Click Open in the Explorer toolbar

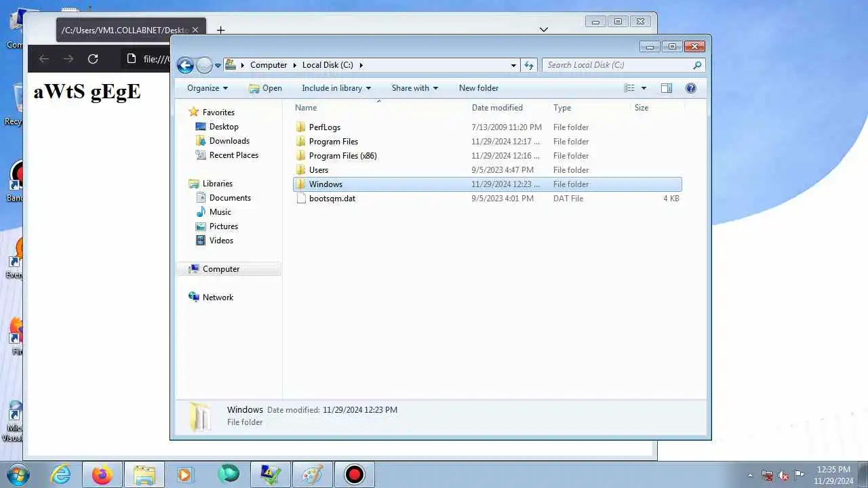point(265,88)
